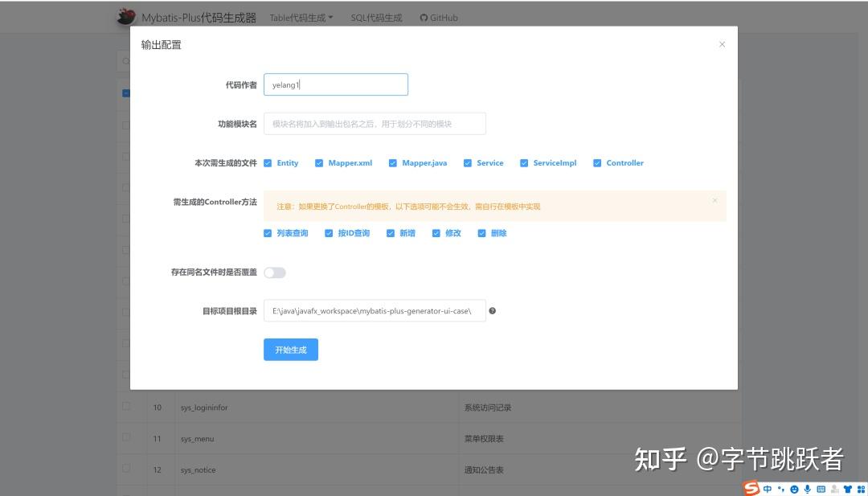This screenshot has height=496, width=868.
Task: Click the GitHub text link in the navbar
Action: click(x=443, y=17)
